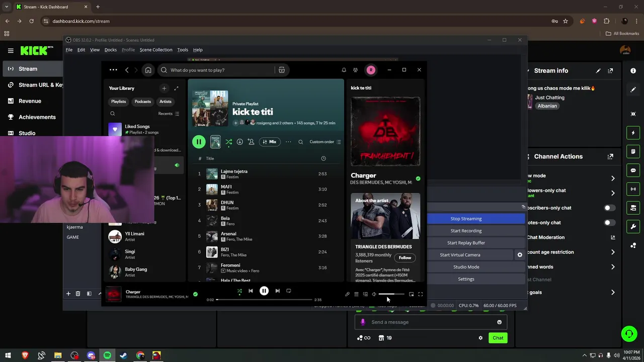Viewport: 644px width, 362px height.
Task: Select Playlists filter chip
Action: [x=119, y=102]
